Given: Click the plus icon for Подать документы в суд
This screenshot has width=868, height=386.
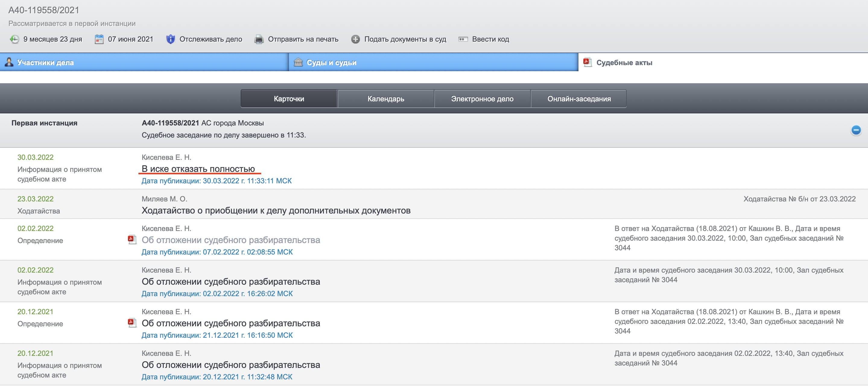Looking at the screenshot, I should pos(355,39).
